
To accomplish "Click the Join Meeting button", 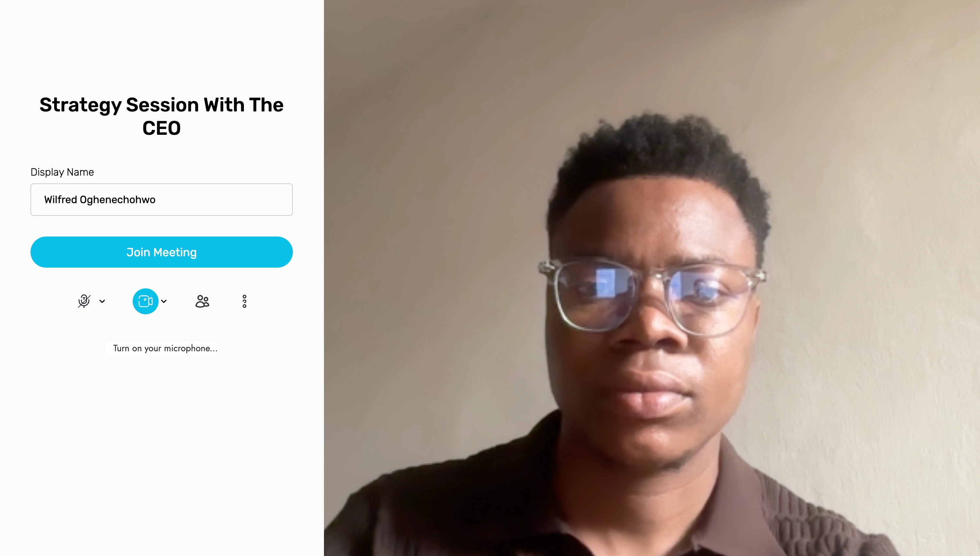I will [161, 252].
